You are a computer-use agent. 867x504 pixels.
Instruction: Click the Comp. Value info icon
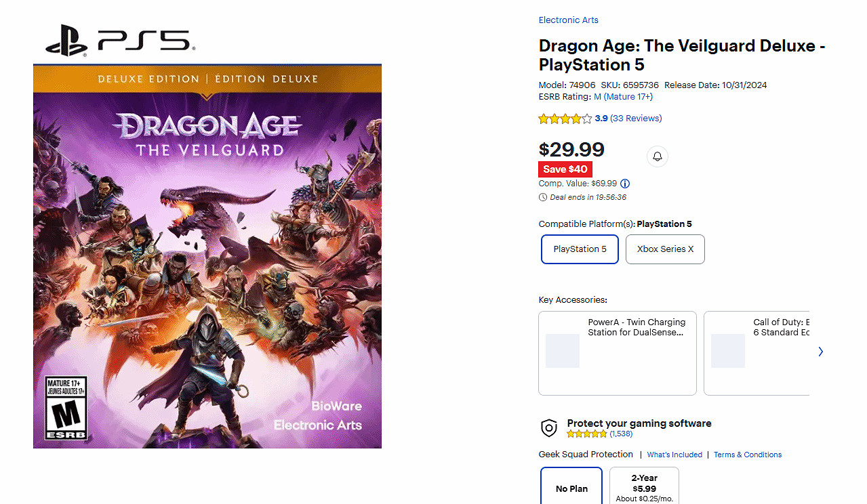click(x=625, y=184)
